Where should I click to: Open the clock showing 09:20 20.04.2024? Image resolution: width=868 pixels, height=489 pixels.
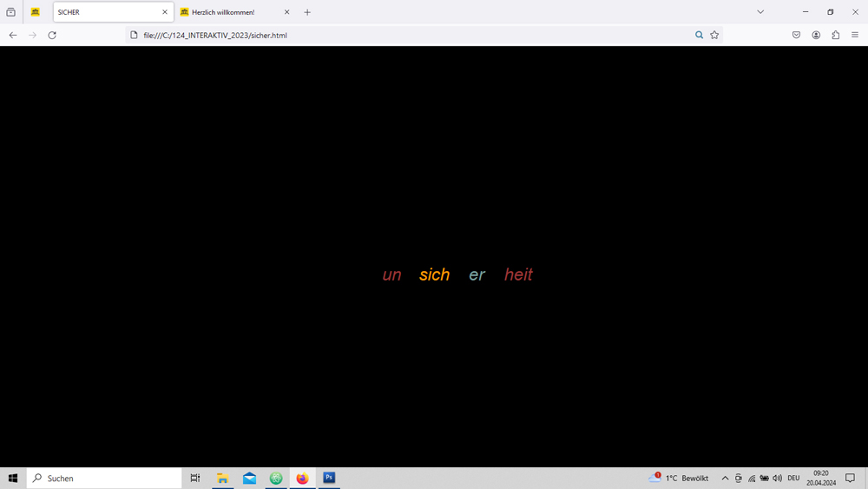click(x=821, y=478)
